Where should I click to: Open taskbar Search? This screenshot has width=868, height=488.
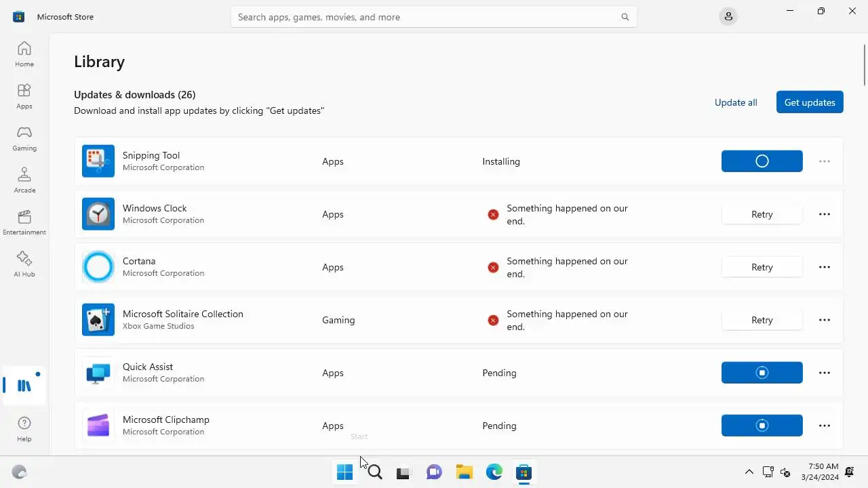click(375, 472)
